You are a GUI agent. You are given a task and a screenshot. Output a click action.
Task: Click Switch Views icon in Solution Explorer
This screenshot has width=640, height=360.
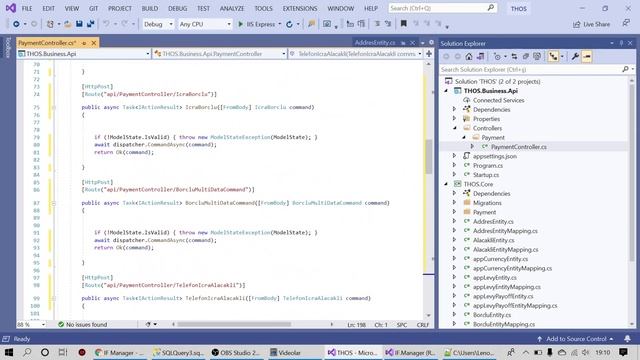480,57
